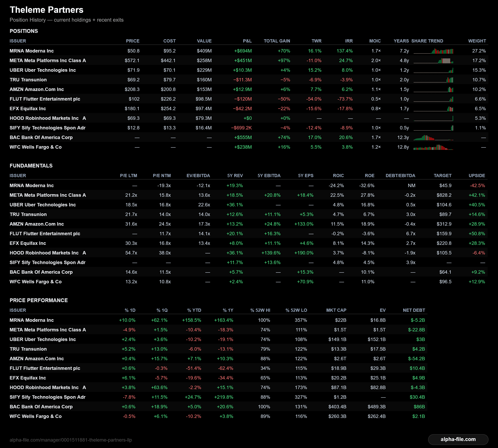Select UBER Uber Technologies in Price Performance table
Viewport: 498px width, 448px height.
(x=43, y=339)
